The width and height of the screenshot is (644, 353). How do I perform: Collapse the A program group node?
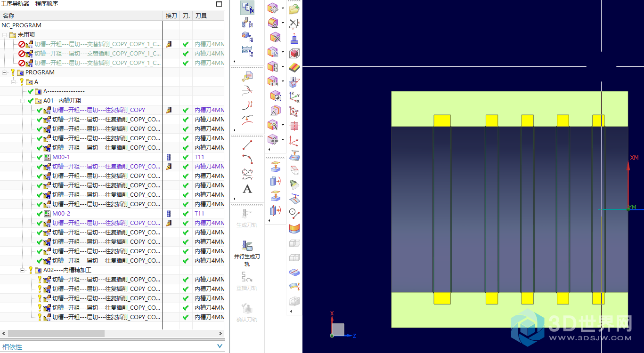[x=13, y=82]
